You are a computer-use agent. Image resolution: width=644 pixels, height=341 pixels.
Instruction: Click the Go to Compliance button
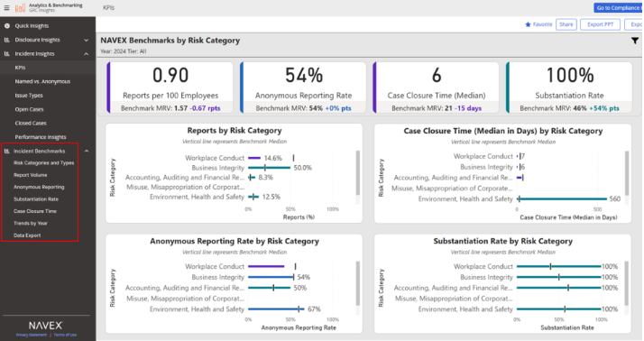(618, 8)
